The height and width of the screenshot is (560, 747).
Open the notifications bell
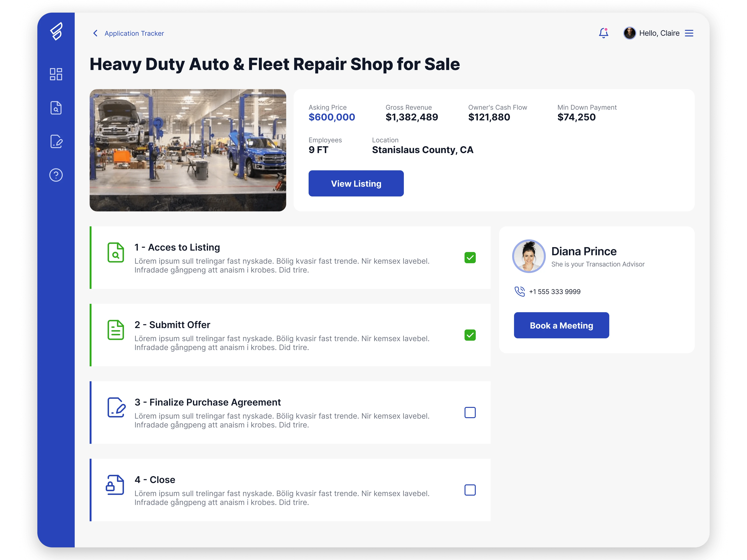coord(603,33)
